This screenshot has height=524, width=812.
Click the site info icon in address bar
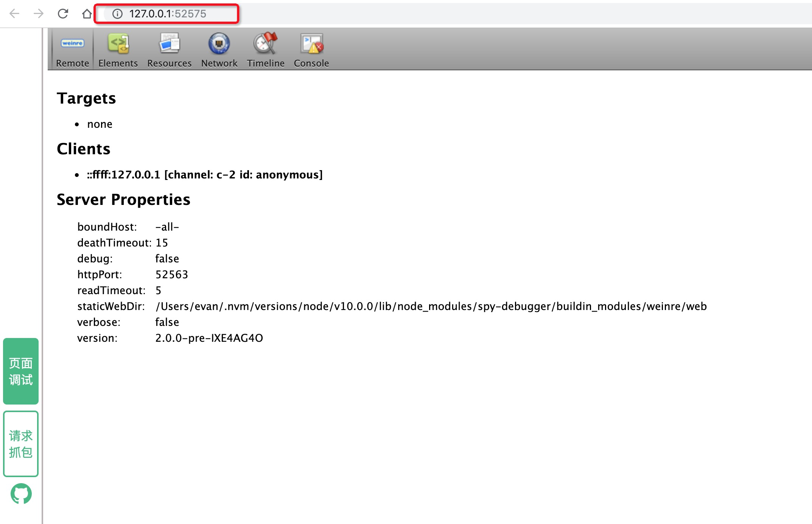coord(117,14)
